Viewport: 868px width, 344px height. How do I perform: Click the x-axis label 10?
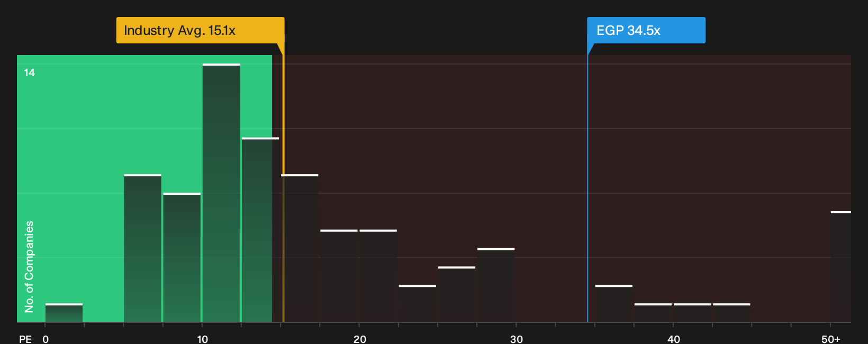[x=203, y=339]
